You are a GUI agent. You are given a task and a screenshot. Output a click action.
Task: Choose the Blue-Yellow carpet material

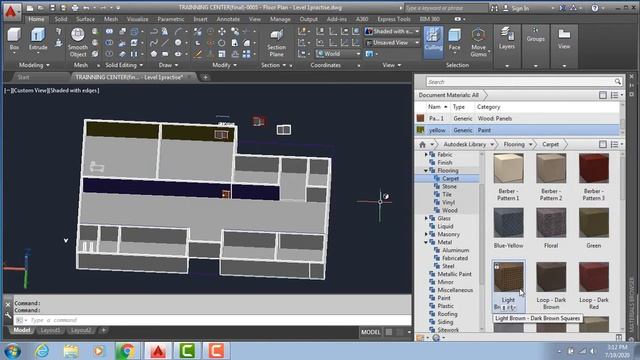[508, 228]
